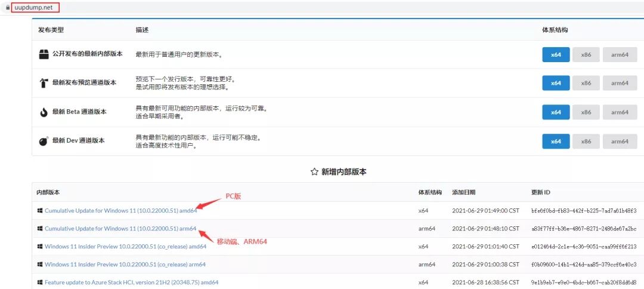Click the 最新发布预览通道版本 release type label

pyautogui.click(x=84, y=83)
